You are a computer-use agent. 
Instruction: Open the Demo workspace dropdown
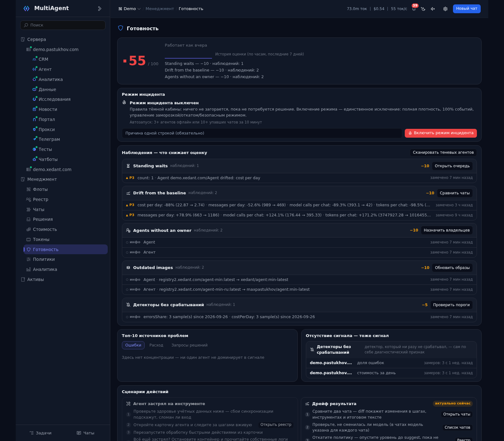(x=129, y=9)
